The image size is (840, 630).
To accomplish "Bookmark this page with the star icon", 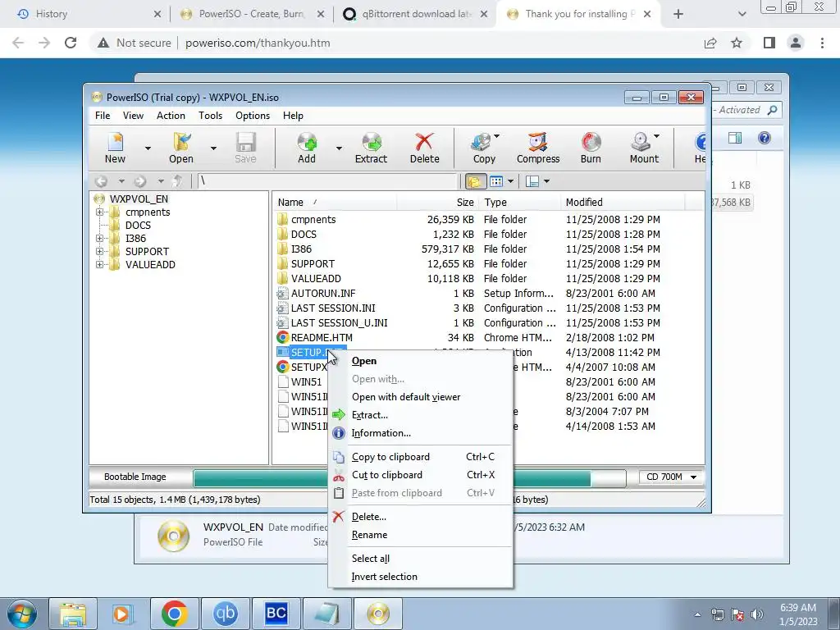I will [x=737, y=43].
